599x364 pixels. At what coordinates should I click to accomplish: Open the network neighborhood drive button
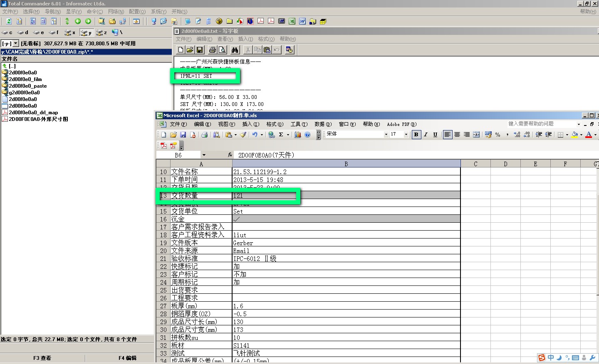117,32
